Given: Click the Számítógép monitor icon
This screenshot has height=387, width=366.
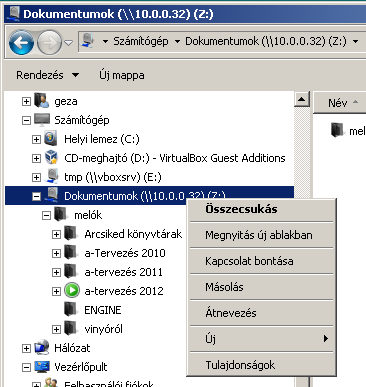Looking at the screenshot, I should [42, 120].
